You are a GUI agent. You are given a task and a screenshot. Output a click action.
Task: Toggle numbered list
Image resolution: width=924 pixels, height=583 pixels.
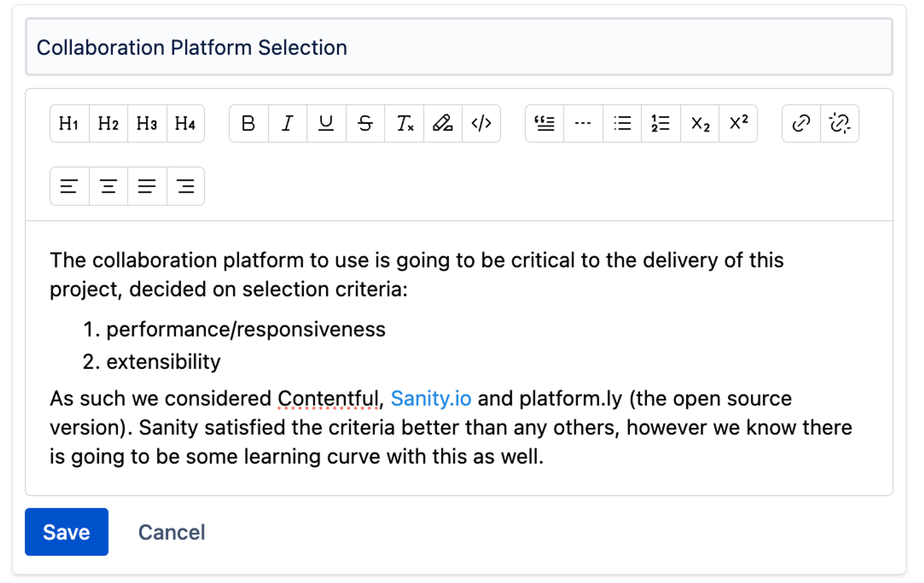tap(661, 123)
